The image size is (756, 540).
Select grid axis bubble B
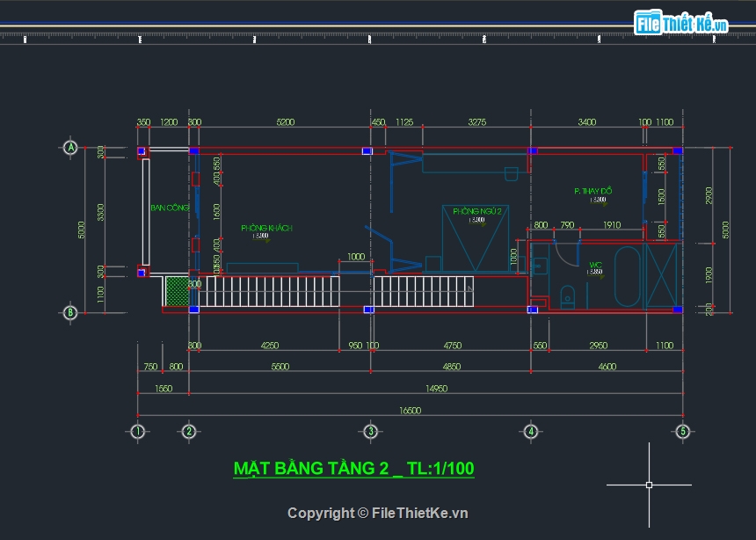pos(70,312)
